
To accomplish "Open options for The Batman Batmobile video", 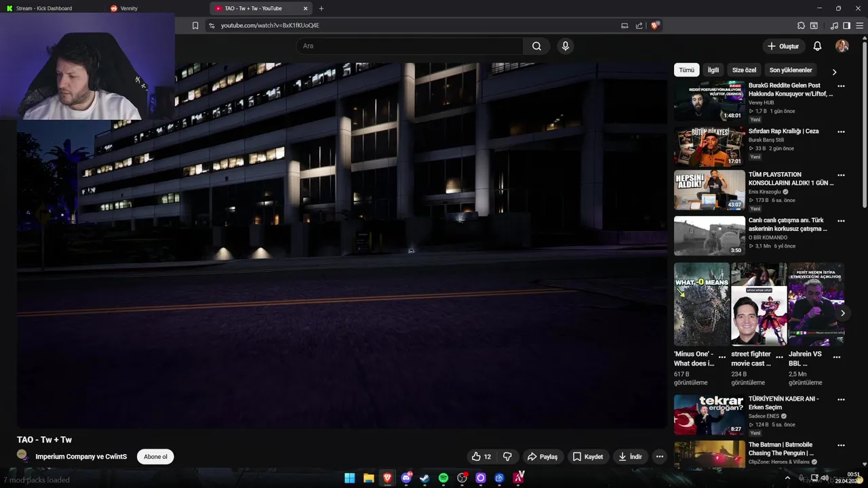I will (841, 445).
